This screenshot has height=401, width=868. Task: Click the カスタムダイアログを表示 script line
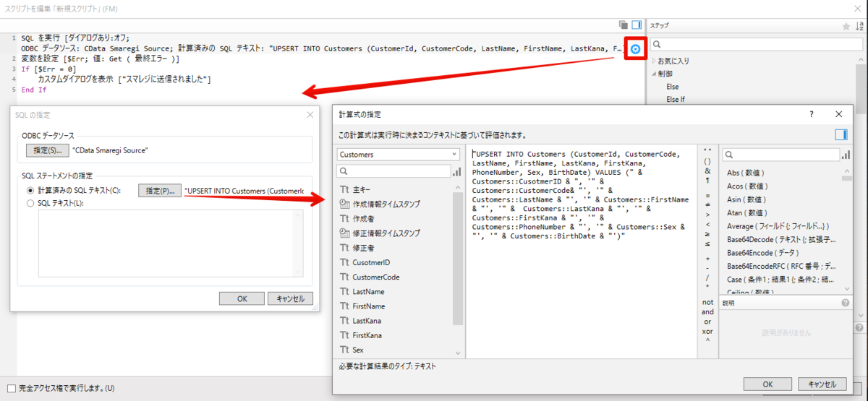pos(124,79)
